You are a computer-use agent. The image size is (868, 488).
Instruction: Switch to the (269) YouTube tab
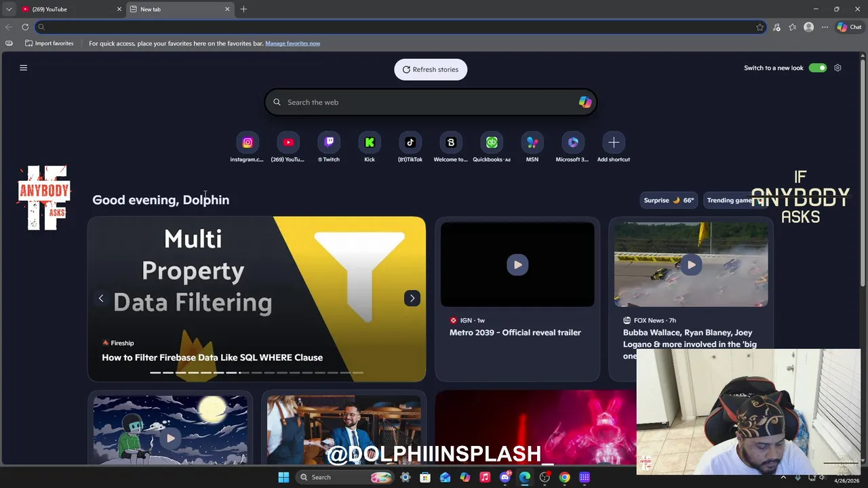[x=71, y=9]
